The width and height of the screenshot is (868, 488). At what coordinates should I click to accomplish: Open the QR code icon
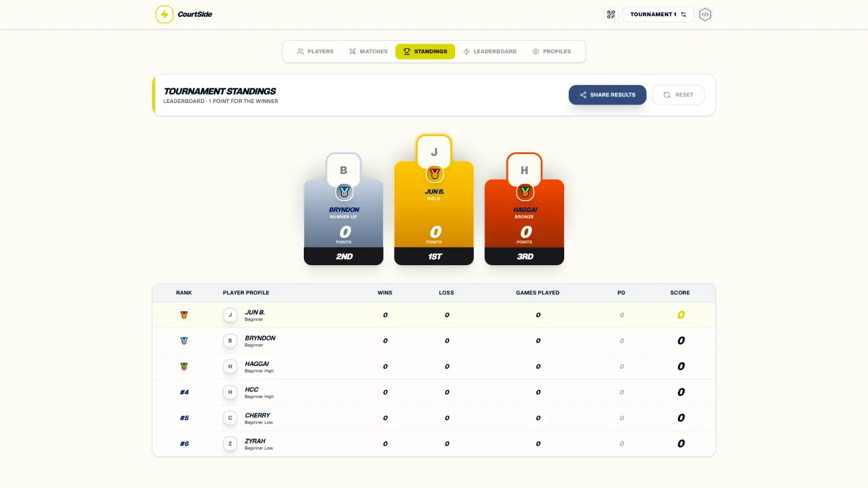611,15
